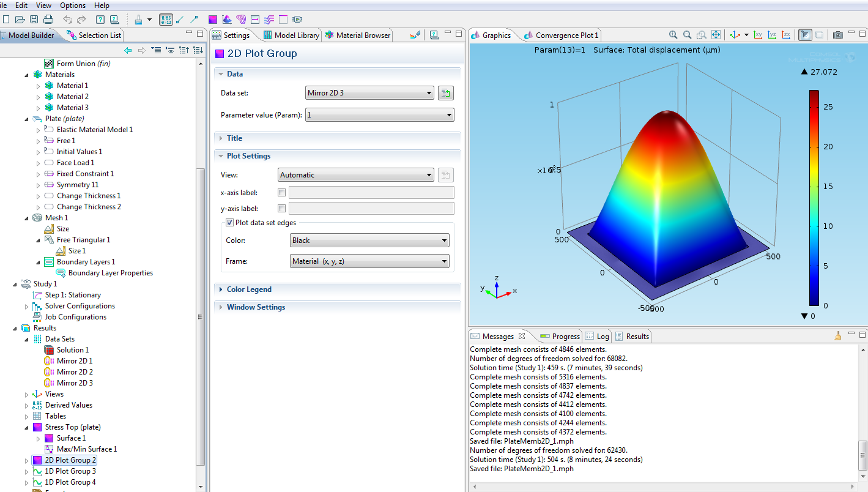Enable the y-axis label checkbox
This screenshot has height=492, width=868.
click(282, 209)
